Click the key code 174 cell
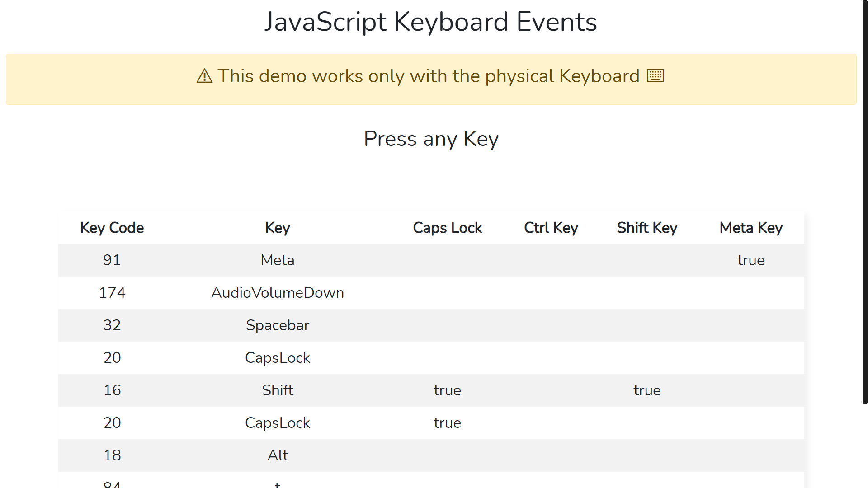This screenshot has width=868, height=488. [x=112, y=293]
